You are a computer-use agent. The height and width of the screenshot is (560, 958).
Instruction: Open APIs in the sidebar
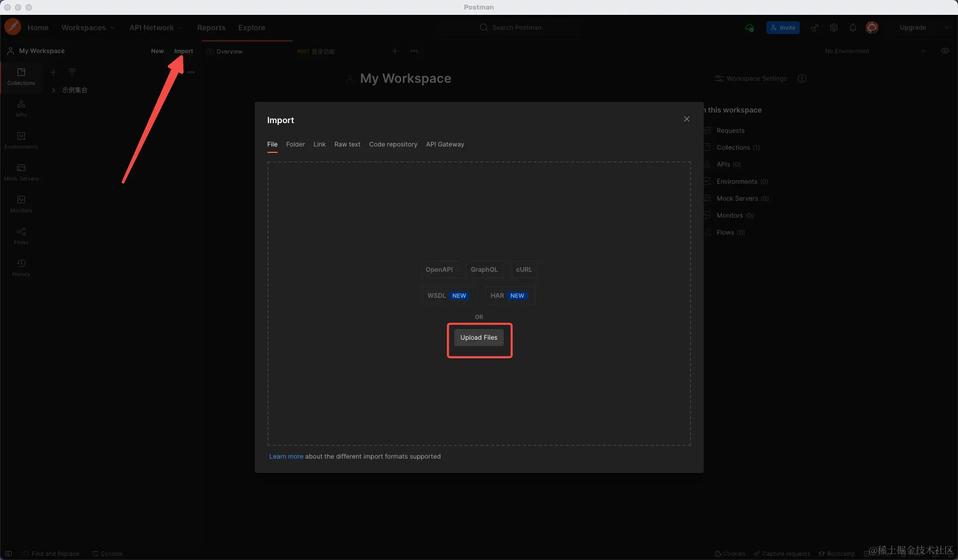click(21, 109)
